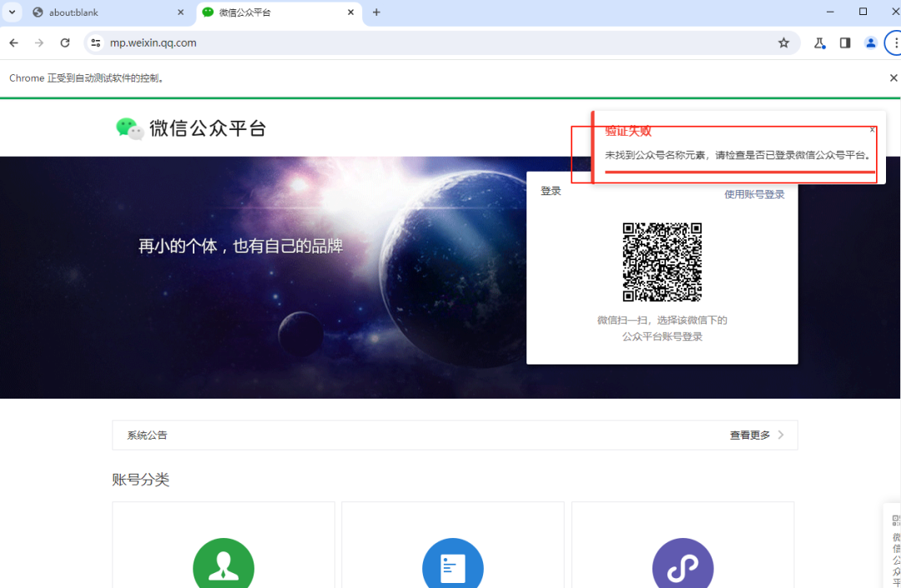The image size is (901, 588).
Task: Select the blue subscription account icon
Action: (x=453, y=564)
